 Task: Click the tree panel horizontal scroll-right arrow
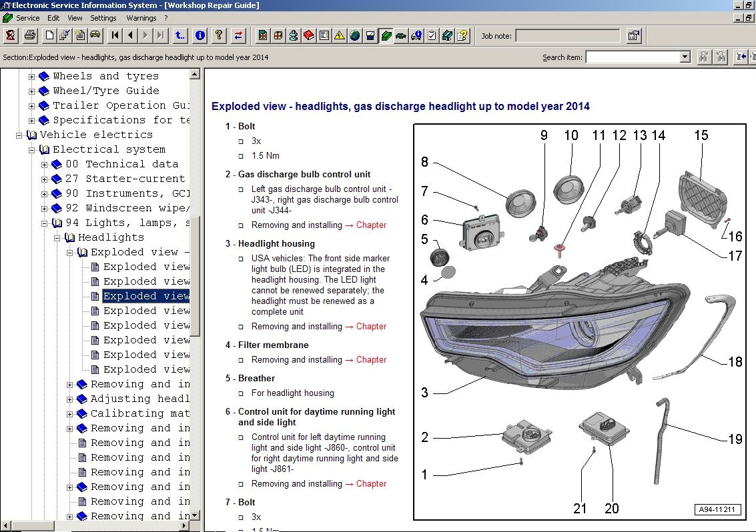185,526
